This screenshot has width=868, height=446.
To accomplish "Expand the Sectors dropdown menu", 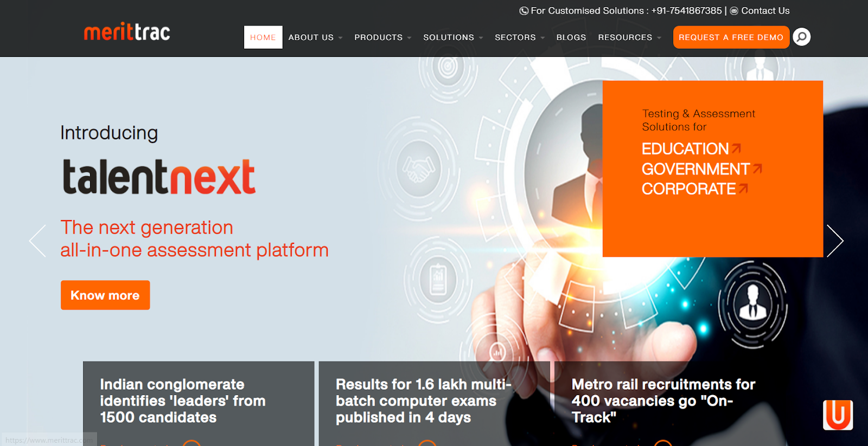I will [519, 37].
